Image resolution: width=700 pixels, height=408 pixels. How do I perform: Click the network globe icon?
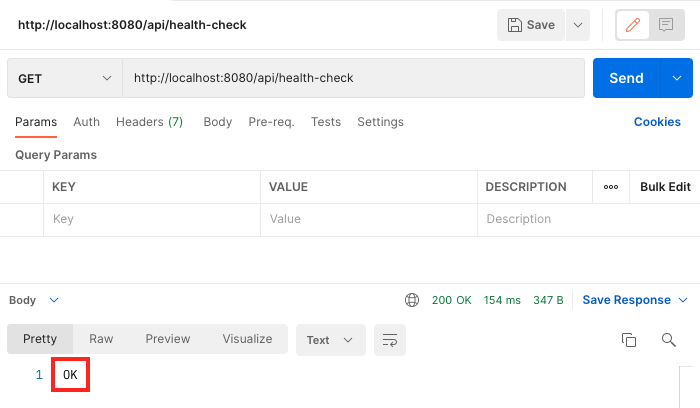pyautogui.click(x=412, y=300)
